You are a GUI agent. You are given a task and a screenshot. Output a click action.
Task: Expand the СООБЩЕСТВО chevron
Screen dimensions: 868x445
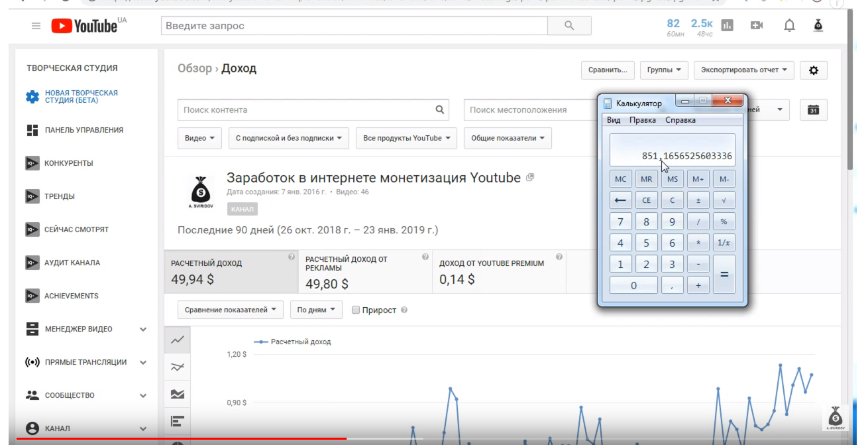click(x=143, y=395)
